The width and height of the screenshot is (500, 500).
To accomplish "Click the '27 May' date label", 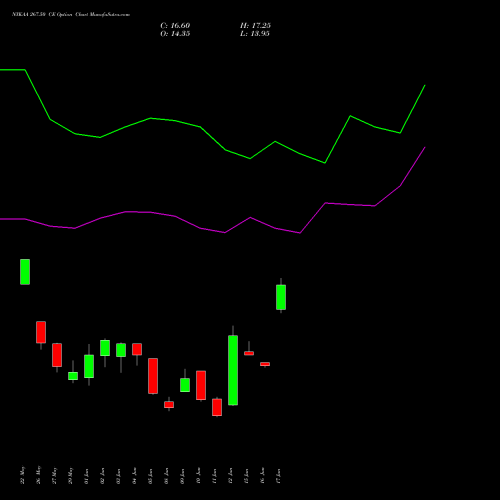I will [54, 475].
